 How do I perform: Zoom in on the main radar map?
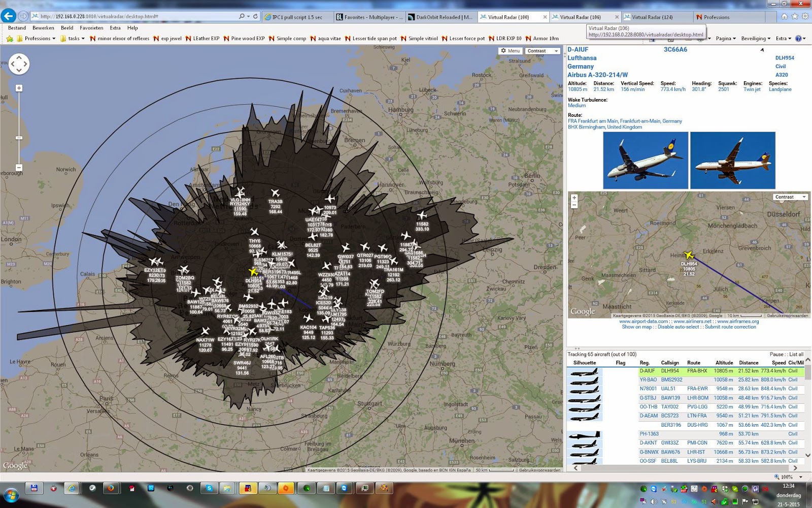pos(19,88)
